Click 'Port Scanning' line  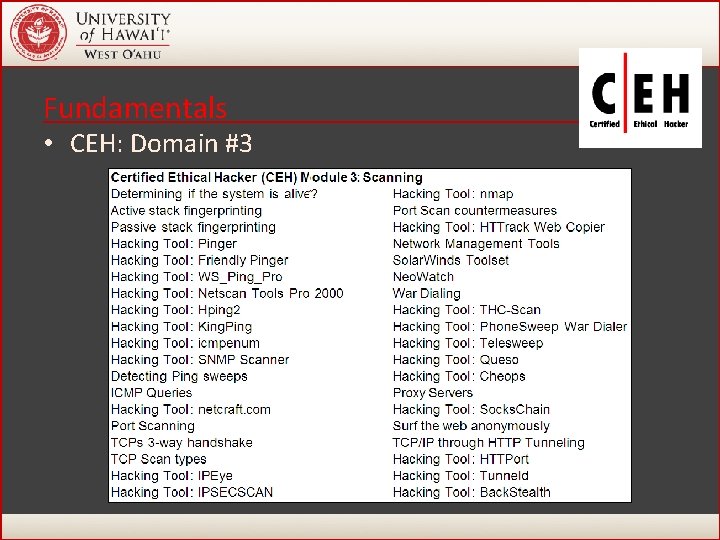point(153,426)
